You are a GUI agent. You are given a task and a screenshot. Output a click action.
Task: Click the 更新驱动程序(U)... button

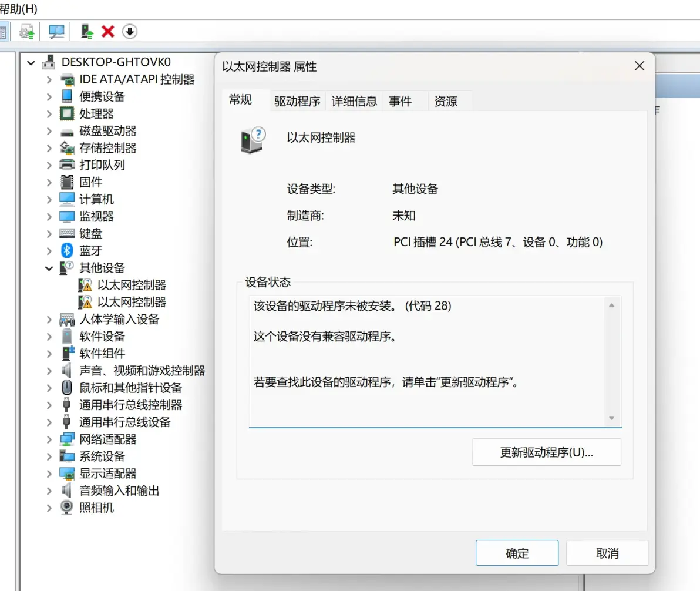click(x=546, y=452)
